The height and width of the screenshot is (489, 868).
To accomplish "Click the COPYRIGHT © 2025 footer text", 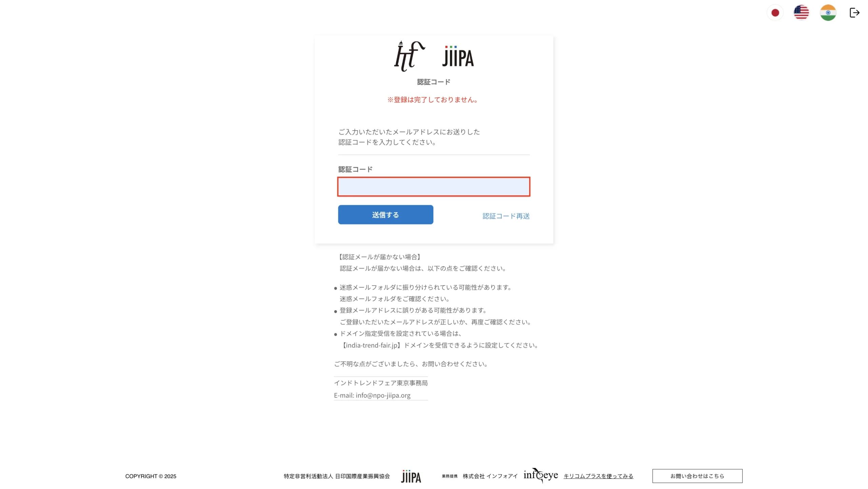I will 151,476.
